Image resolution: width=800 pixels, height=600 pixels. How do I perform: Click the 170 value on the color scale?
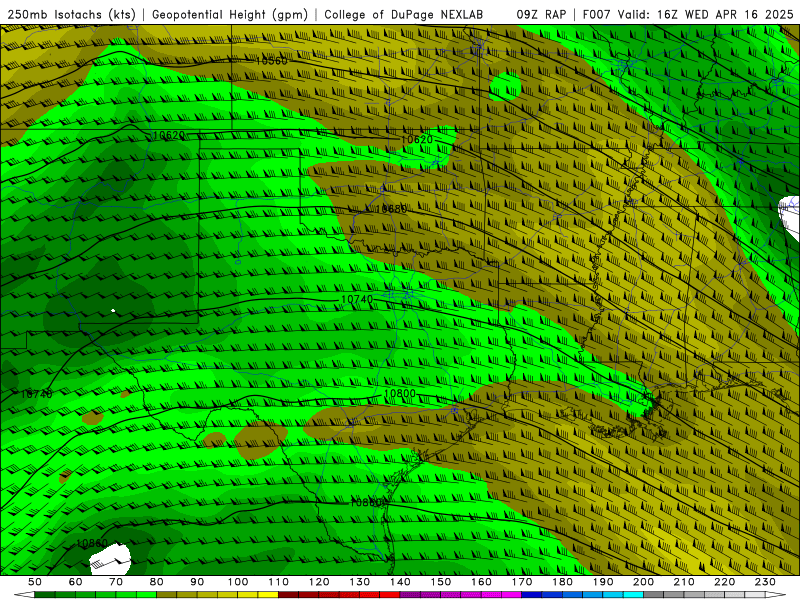[522, 582]
